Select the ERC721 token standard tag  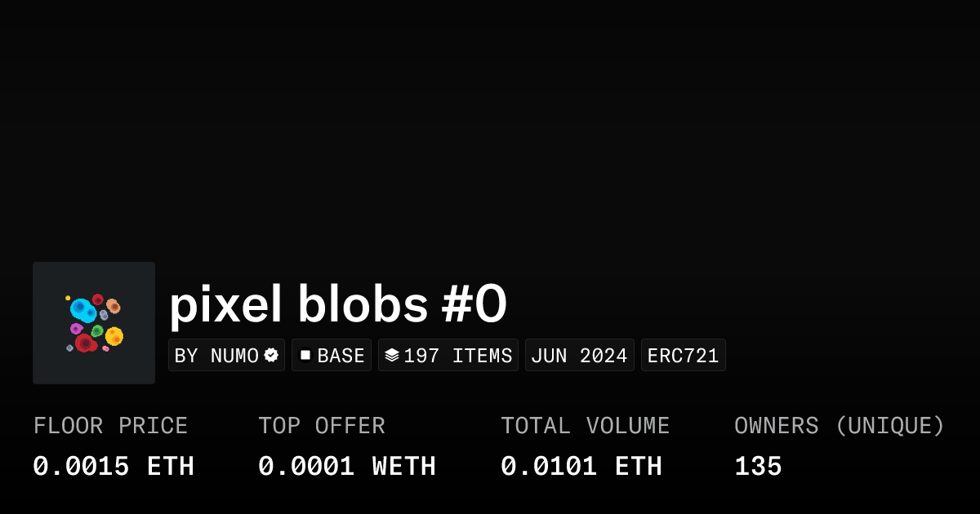coord(683,356)
